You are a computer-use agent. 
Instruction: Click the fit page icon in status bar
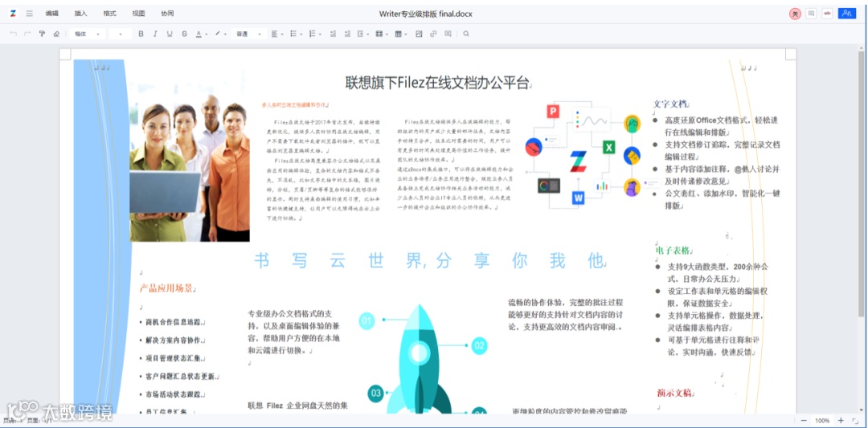coord(854,421)
